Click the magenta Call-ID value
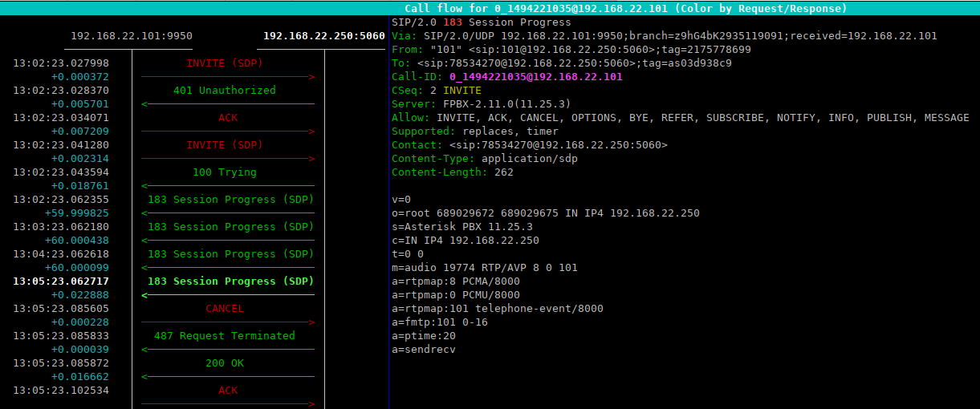The image size is (980, 409). 535,77
